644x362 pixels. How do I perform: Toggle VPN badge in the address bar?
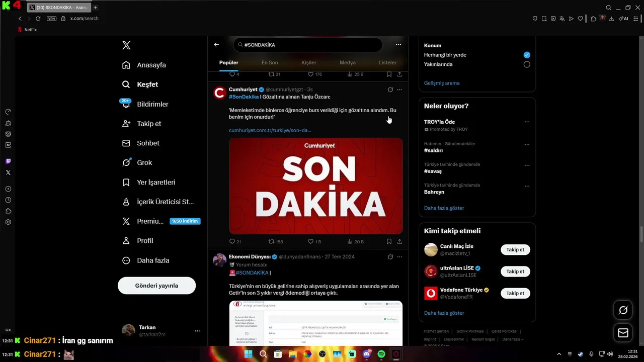coord(51,19)
